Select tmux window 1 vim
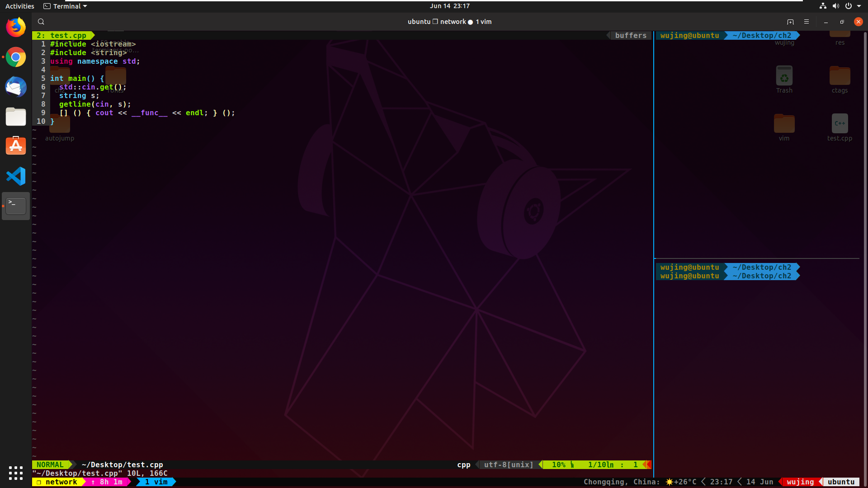 pos(156,482)
